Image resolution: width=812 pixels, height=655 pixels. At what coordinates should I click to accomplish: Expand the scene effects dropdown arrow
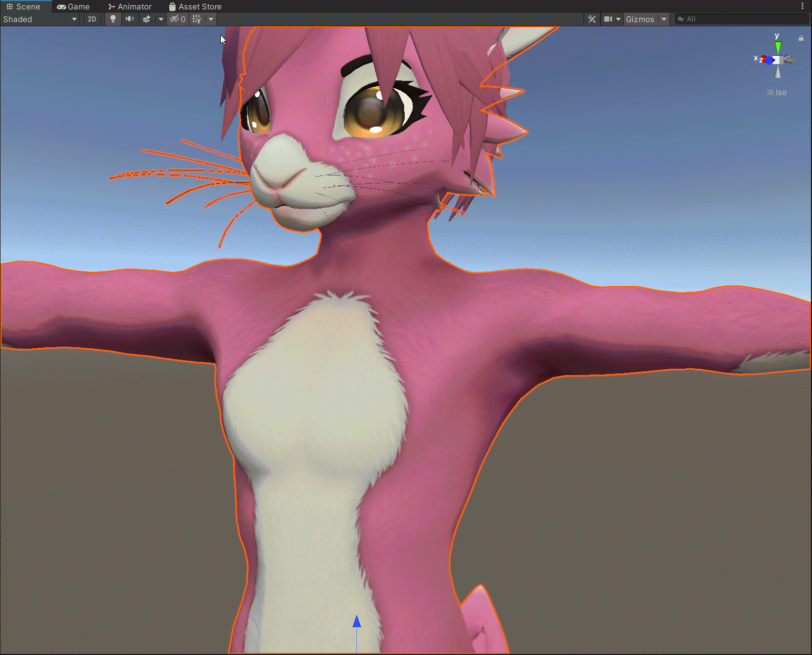point(161,19)
